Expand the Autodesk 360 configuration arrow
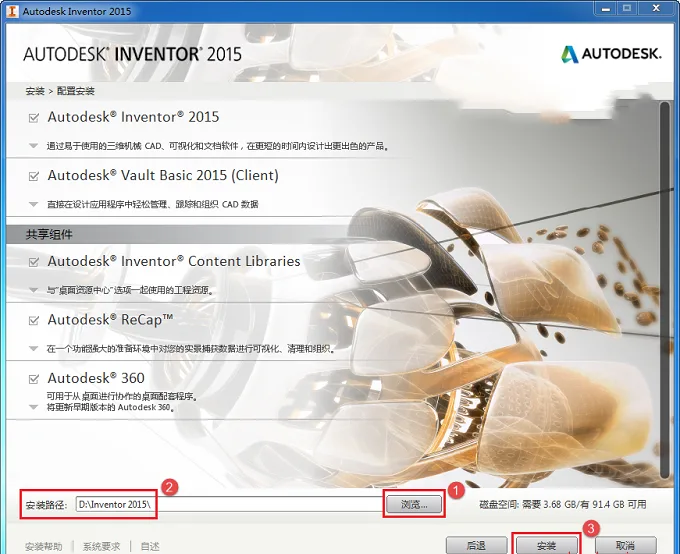680x554 pixels. pyautogui.click(x=33, y=407)
